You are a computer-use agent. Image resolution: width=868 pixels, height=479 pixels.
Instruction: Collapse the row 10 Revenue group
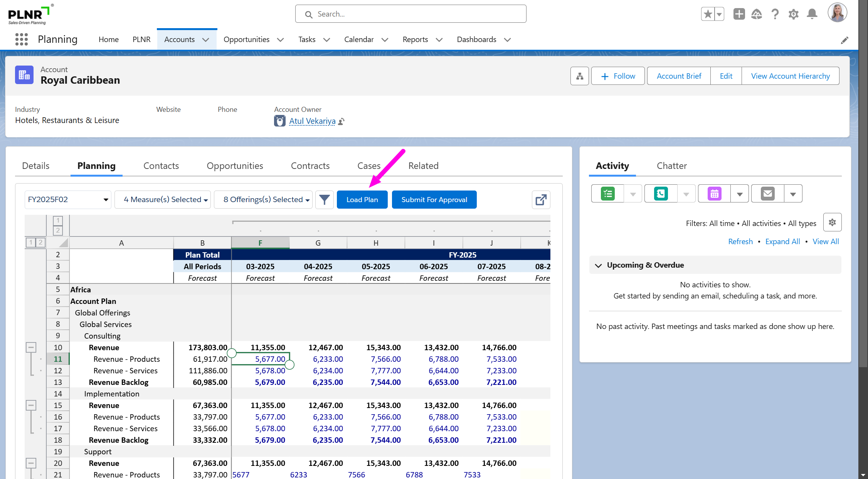[31, 347]
